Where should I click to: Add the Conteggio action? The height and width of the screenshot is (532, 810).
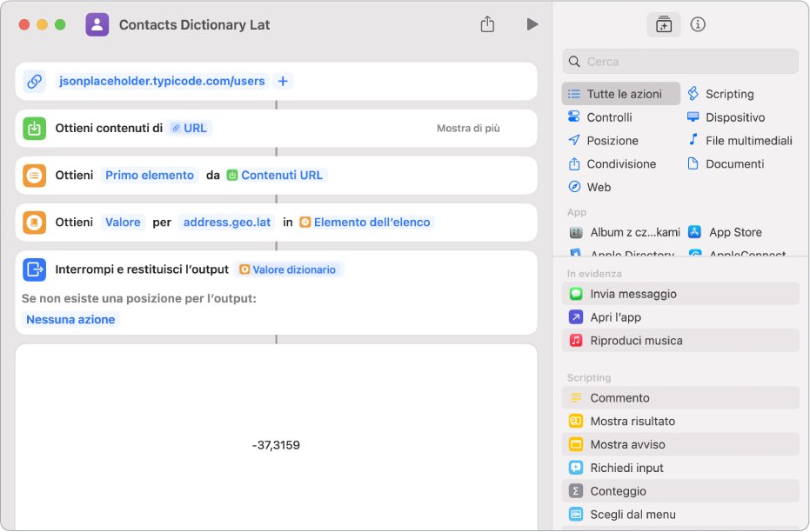(x=679, y=491)
